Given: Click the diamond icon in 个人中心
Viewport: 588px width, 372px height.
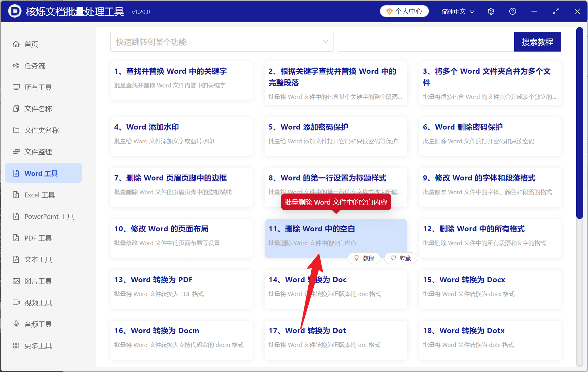Looking at the screenshot, I should 389,11.
